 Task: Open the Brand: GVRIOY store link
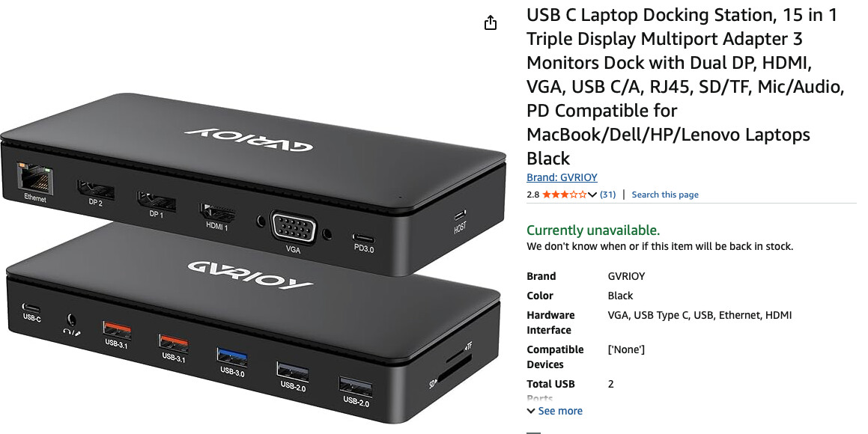tap(562, 177)
